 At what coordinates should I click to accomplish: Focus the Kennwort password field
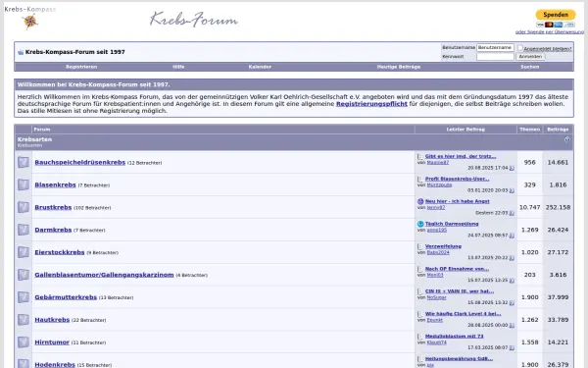(x=495, y=56)
